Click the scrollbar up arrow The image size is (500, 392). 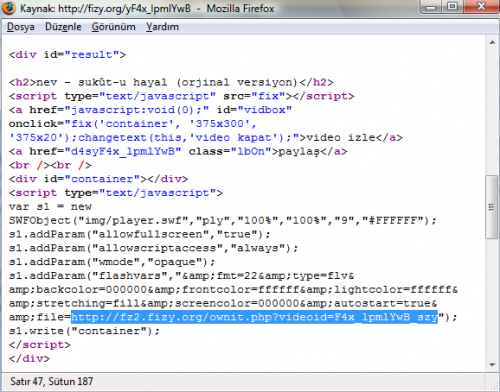coord(492,42)
